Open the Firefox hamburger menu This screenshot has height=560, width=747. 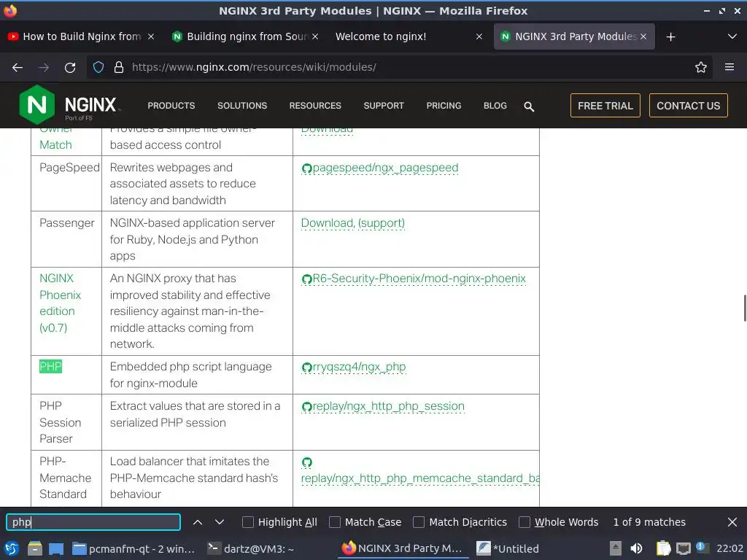729,67
